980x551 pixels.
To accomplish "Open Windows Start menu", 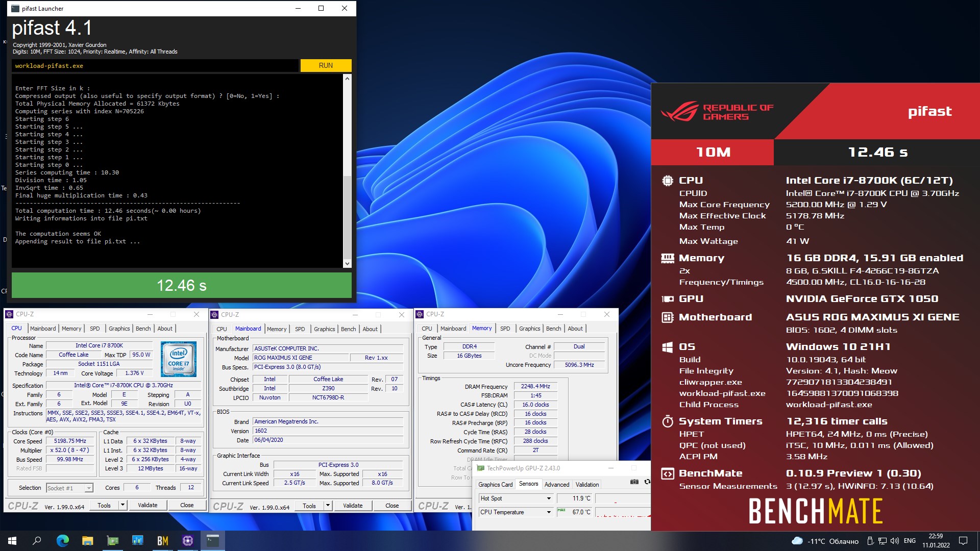I will pos(12,541).
